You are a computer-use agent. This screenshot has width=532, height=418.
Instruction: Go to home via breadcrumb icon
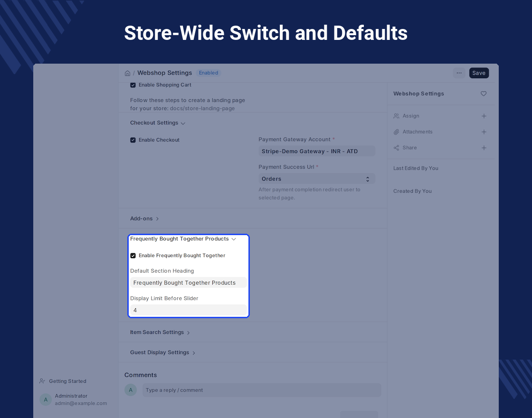[128, 73]
